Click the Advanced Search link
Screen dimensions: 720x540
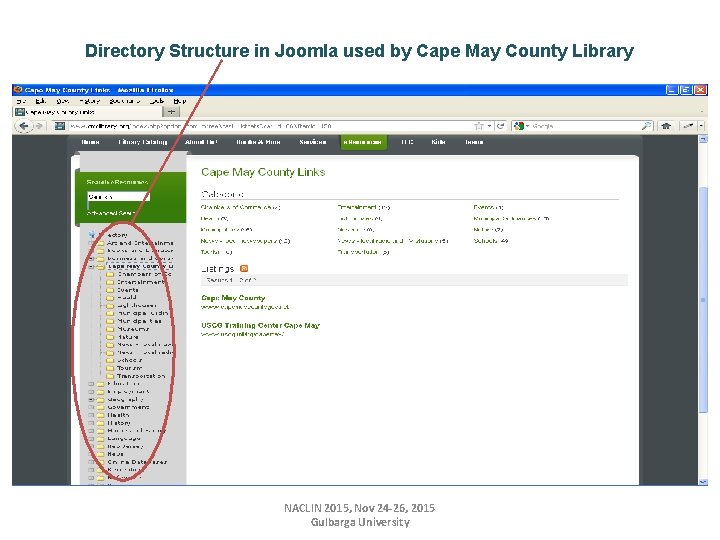click(110, 213)
